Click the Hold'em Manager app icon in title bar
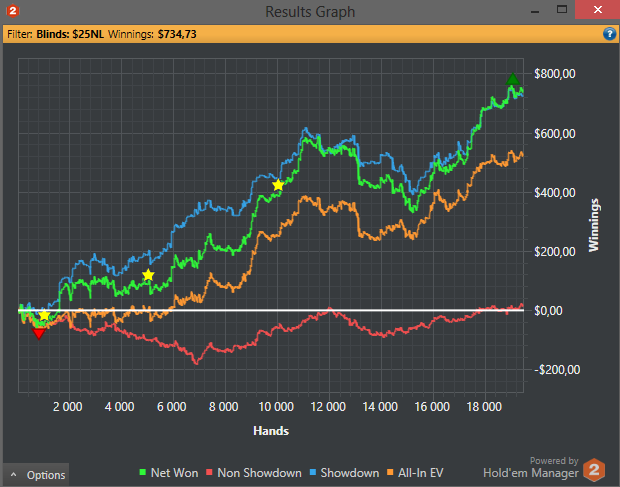Viewport: 620px width, 487px height. (x=13, y=11)
